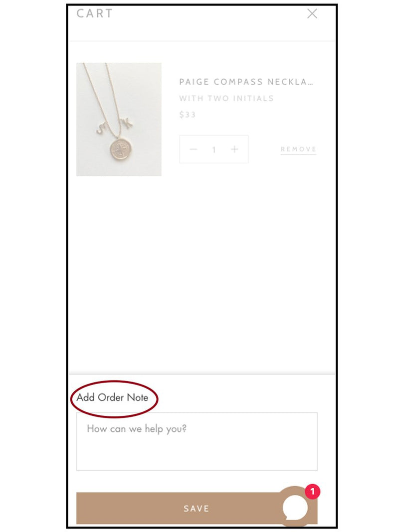The height and width of the screenshot is (532, 399).
Task: Open the chat bubble widget
Action: (295, 507)
